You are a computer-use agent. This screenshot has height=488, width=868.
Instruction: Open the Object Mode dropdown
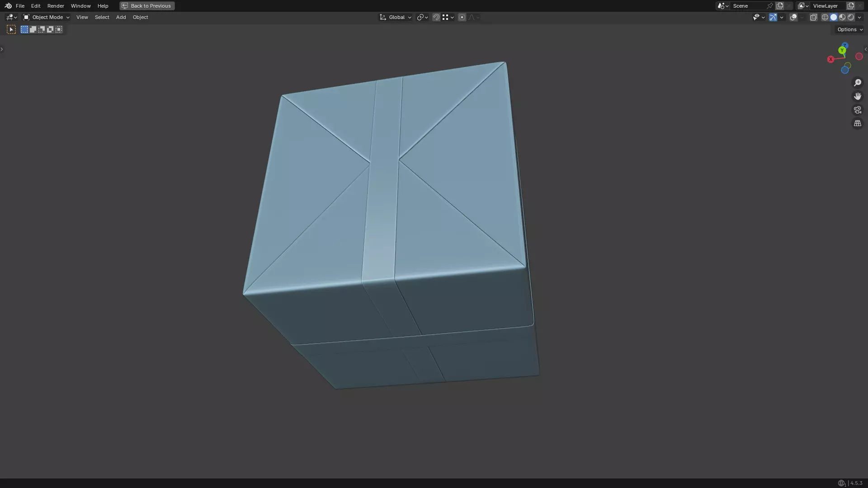pos(47,17)
